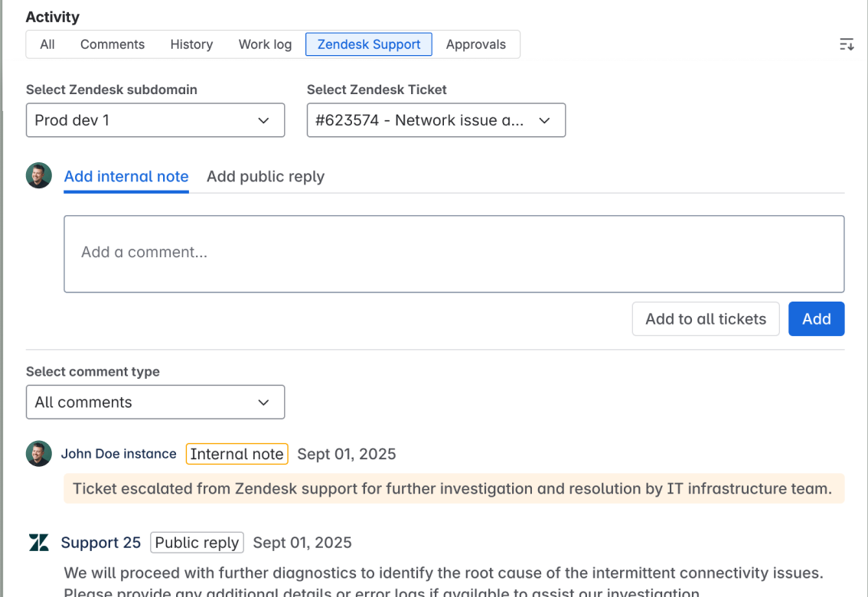Viewport: 868px width, 597px height.
Task: Switch to the Comments tab
Action: click(x=113, y=44)
